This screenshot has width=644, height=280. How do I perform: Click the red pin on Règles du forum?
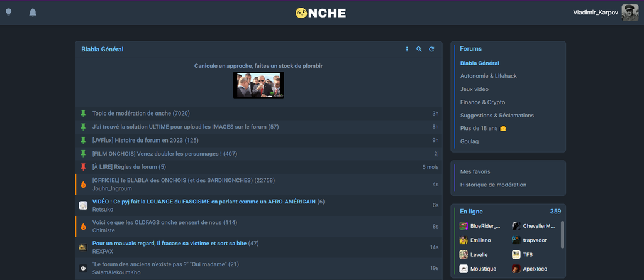pos(83,167)
